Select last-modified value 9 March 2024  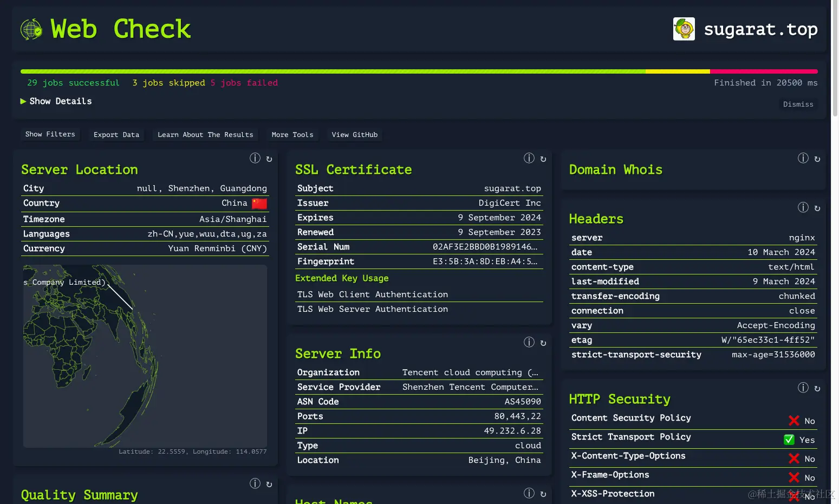pos(783,282)
